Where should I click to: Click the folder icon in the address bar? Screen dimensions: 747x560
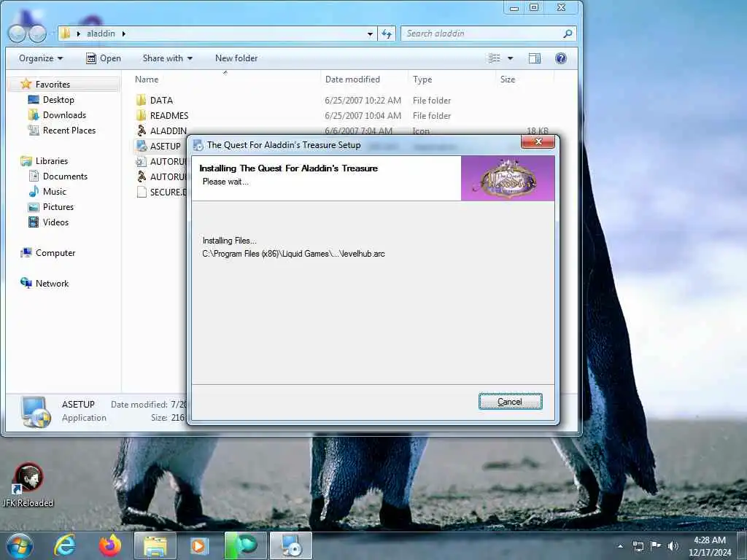pos(66,34)
